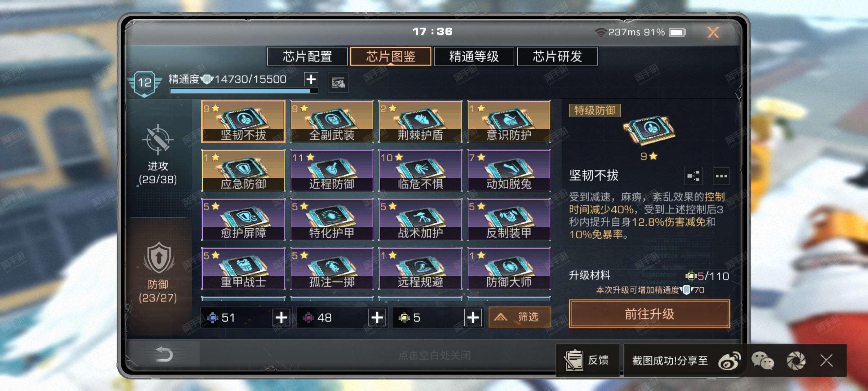Click the 前往升级 button
868x391 pixels.
pos(649,314)
